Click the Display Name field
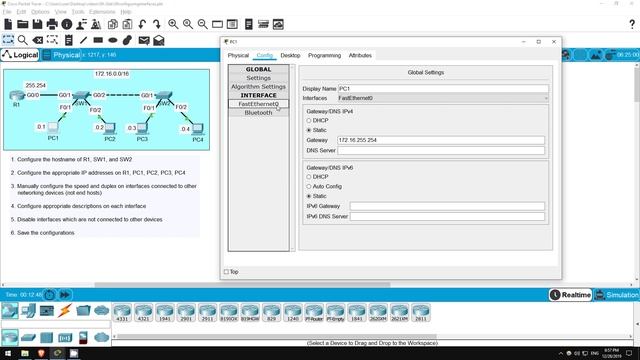The width and height of the screenshot is (640, 360). tap(443, 89)
